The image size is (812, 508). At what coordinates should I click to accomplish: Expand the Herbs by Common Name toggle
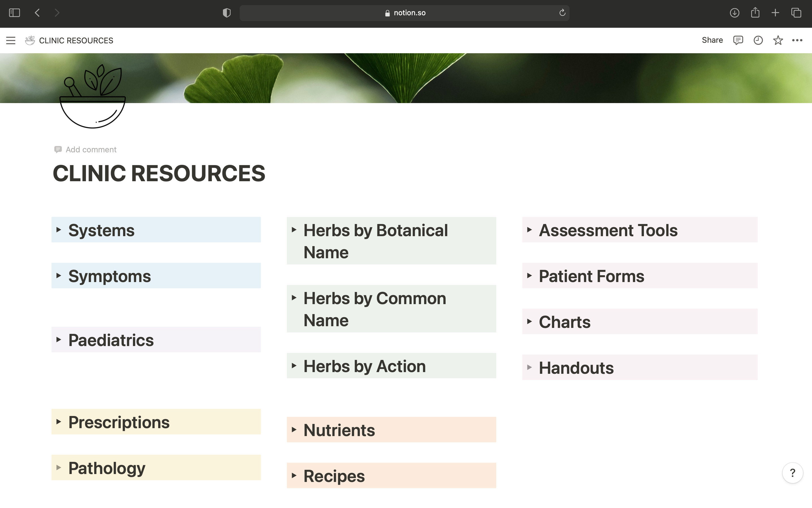[294, 298]
